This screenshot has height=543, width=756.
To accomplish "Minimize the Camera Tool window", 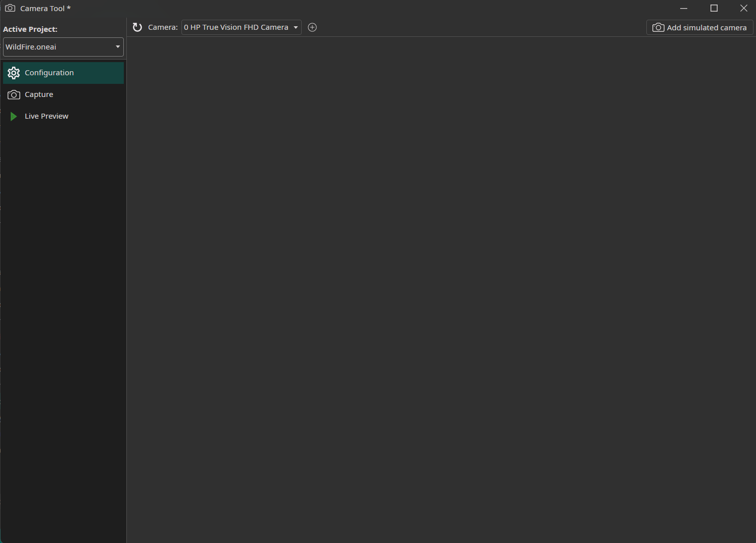I will [x=684, y=8].
